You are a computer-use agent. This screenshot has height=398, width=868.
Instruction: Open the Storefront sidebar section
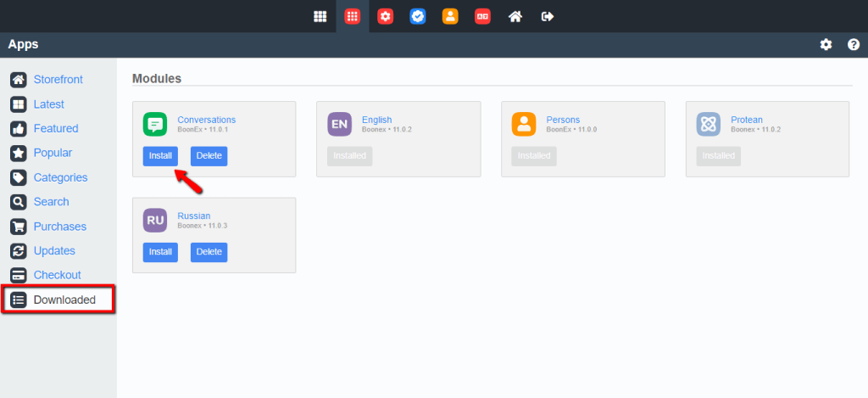58,80
